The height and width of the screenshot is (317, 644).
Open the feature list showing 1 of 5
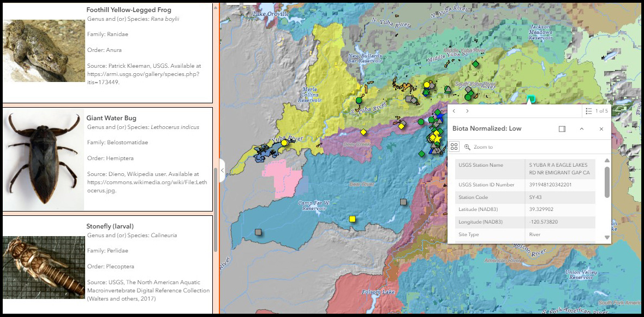(x=597, y=111)
